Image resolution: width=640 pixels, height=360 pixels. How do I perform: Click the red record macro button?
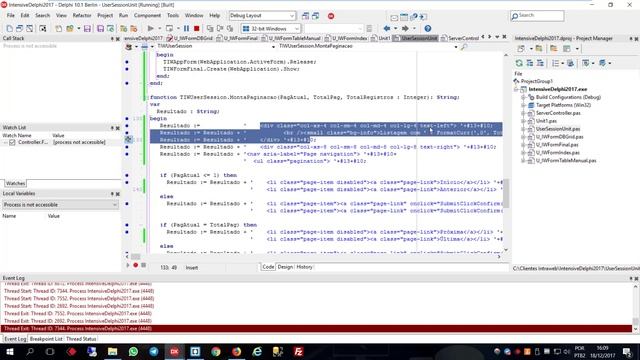136,265
